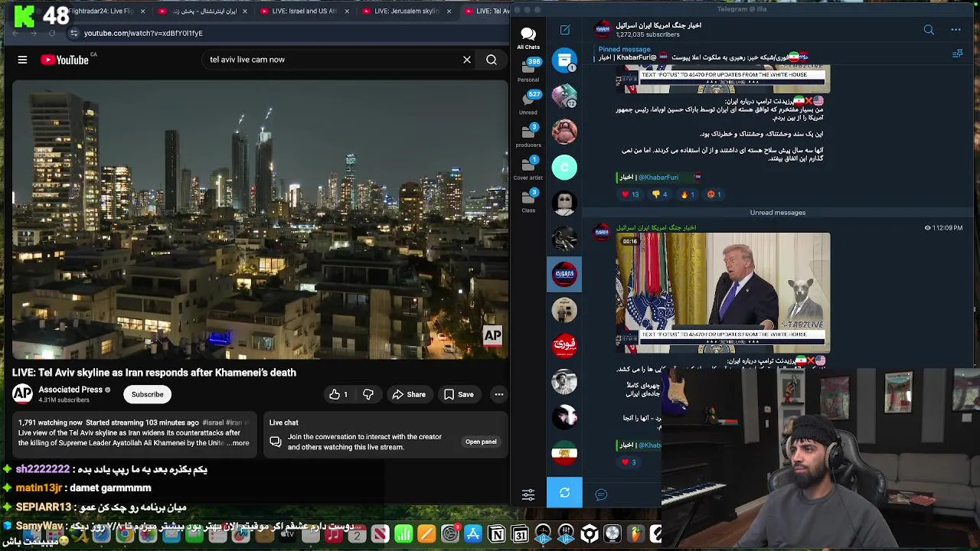The image size is (980, 551).
Task: Select Telegram 'Cover artist' folder
Action: [528, 168]
